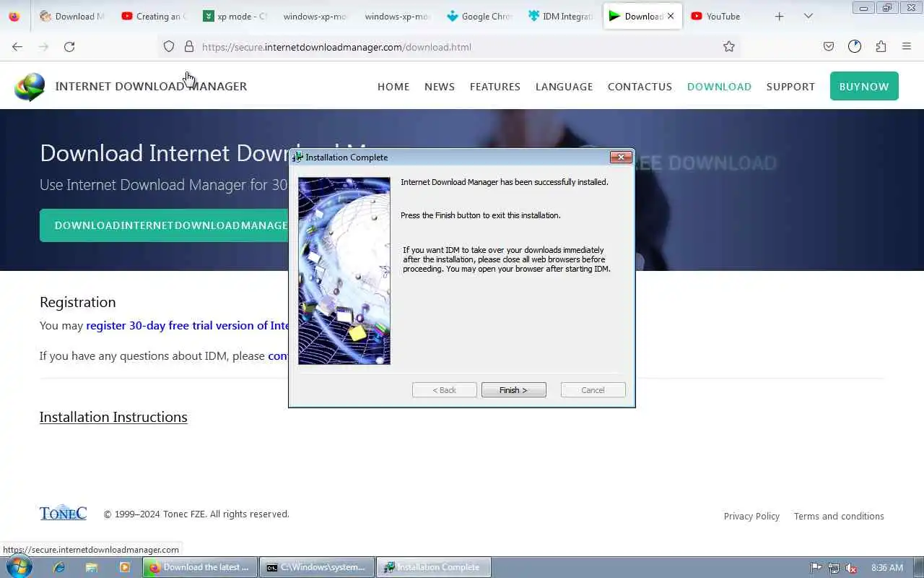
Task: Click Download Internet Download Manager green button
Action: [x=165, y=225]
